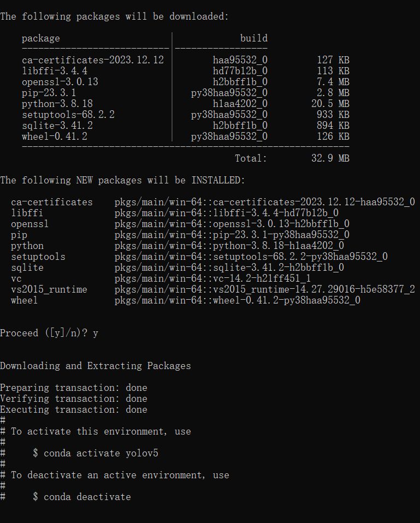Click the 'Preparing transaction: done' line
420x523 pixels.
pos(73,388)
